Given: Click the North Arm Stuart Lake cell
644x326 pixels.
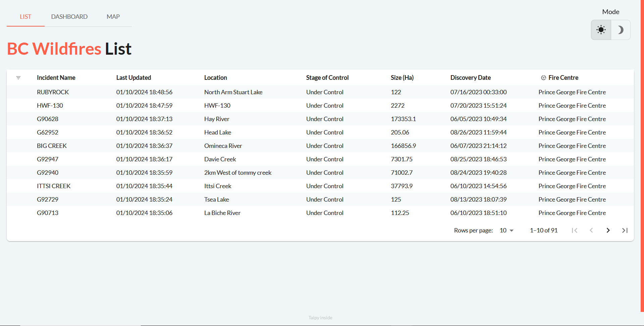Looking at the screenshot, I should click(233, 92).
